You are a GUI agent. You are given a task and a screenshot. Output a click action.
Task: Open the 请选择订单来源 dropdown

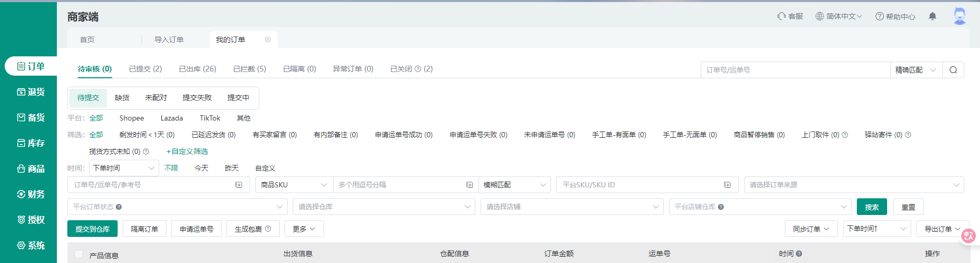854,185
